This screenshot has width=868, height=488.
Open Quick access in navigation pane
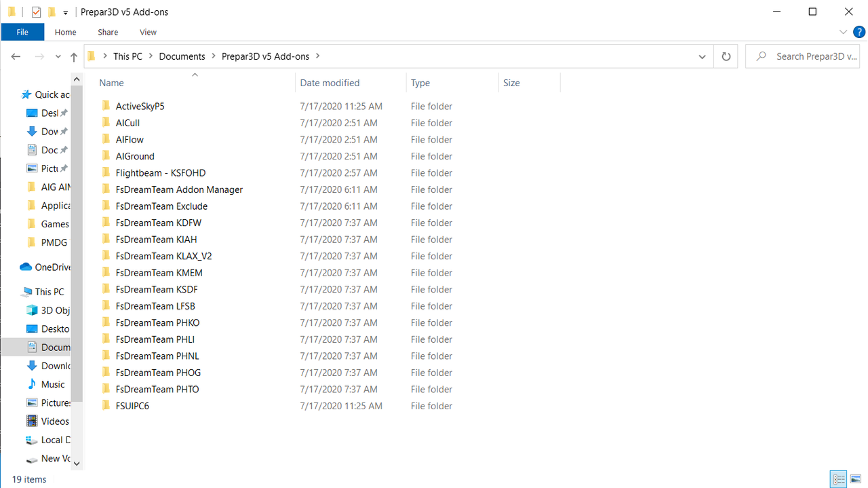coord(45,94)
